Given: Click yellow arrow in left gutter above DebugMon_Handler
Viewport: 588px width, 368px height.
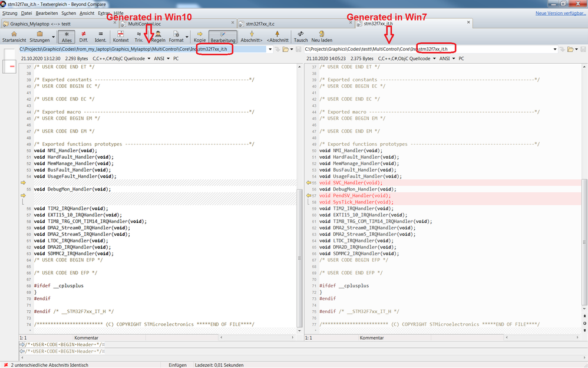Looking at the screenshot, I should tap(23, 183).
